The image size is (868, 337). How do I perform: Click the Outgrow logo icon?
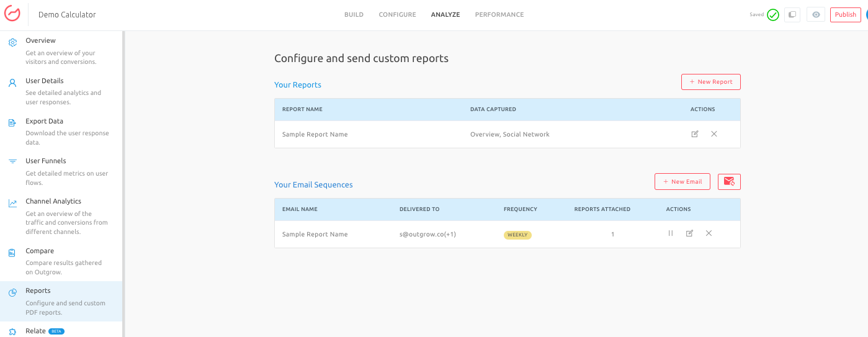[12, 14]
